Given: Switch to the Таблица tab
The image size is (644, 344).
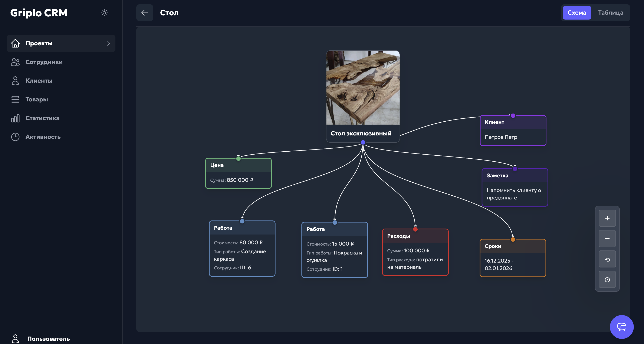Looking at the screenshot, I should pos(611,13).
